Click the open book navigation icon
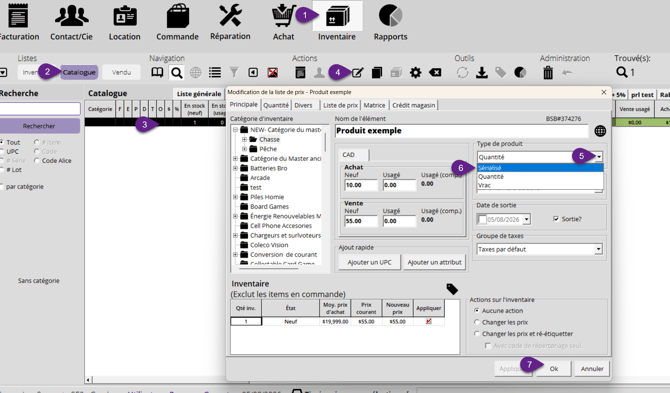 [x=157, y=73]
